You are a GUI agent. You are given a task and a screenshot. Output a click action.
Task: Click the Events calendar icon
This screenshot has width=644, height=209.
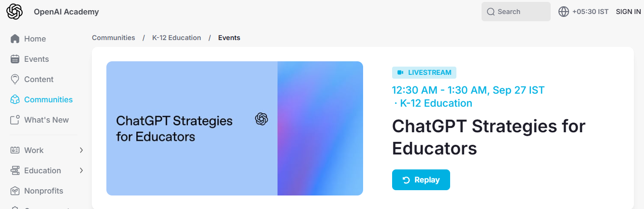pyautogui.click(x=15, y=59)
